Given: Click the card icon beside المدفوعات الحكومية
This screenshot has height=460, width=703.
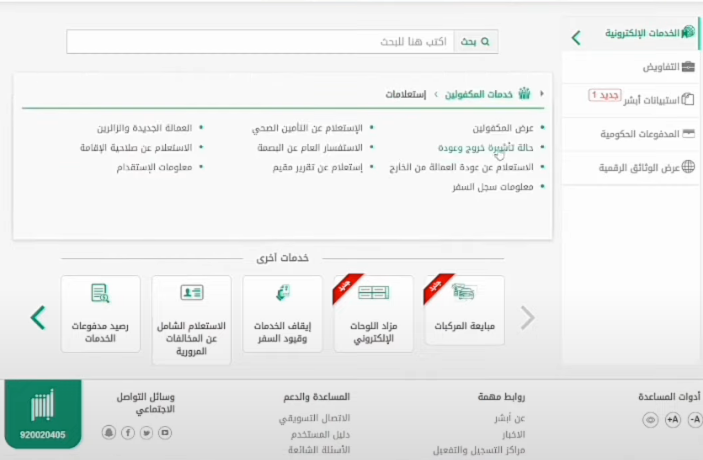Looking at the screenshot, I should tap(688, 133).
